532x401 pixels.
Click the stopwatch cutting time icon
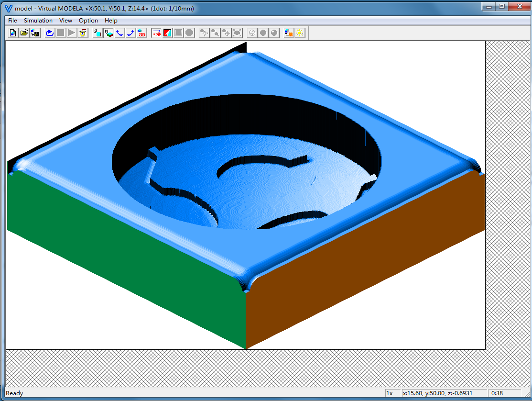tap(83, 33)
